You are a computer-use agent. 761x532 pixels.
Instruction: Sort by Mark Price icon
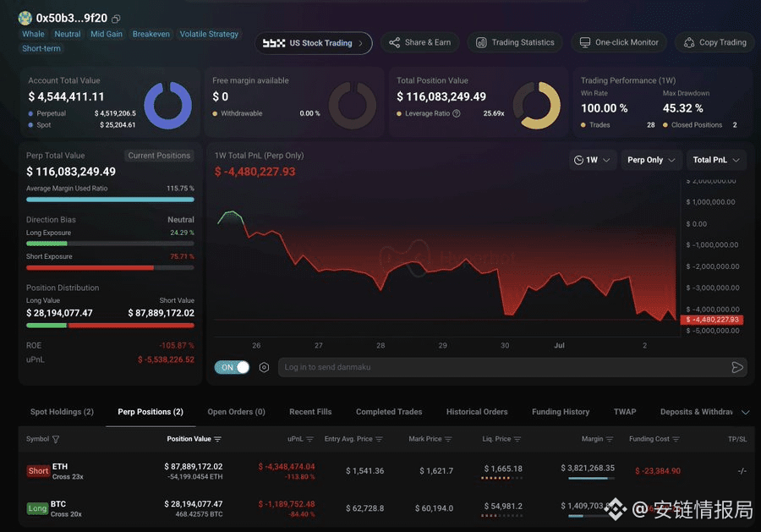tap(448, 439)
